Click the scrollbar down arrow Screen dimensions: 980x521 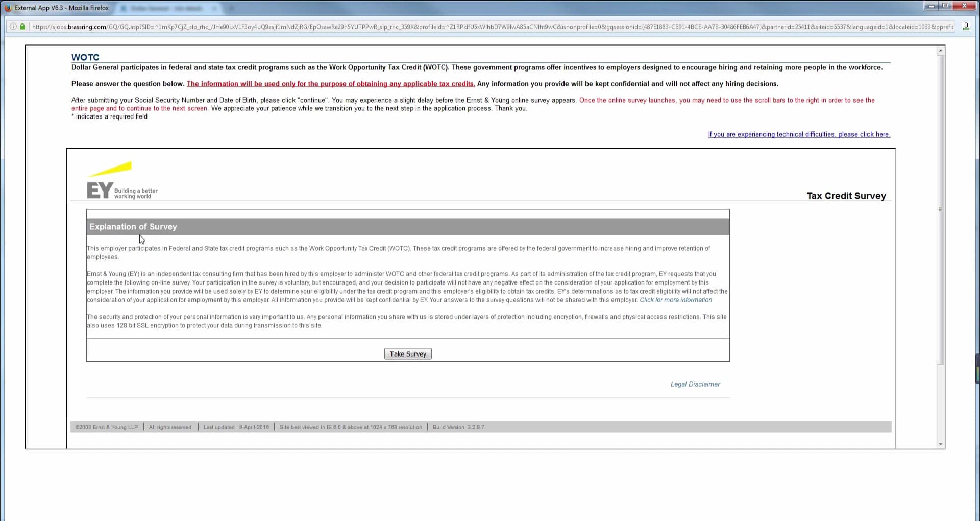coord(941,443)
